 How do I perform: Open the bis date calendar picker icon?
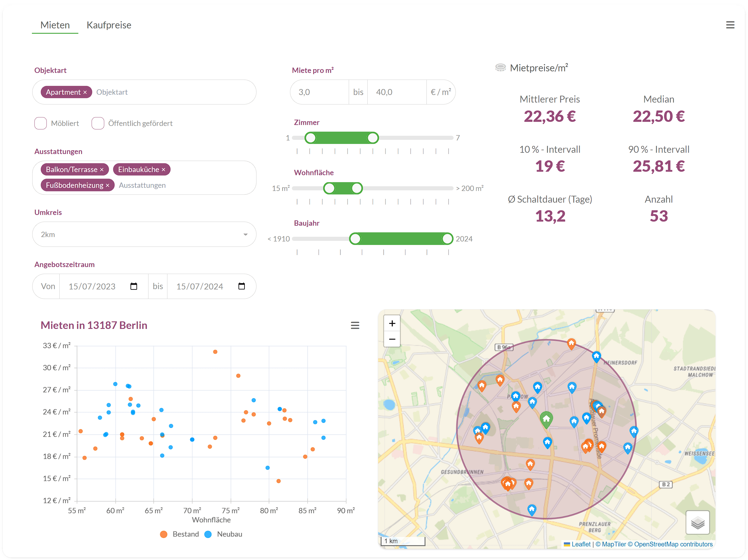pyautogui.click(x=241, y=286)
